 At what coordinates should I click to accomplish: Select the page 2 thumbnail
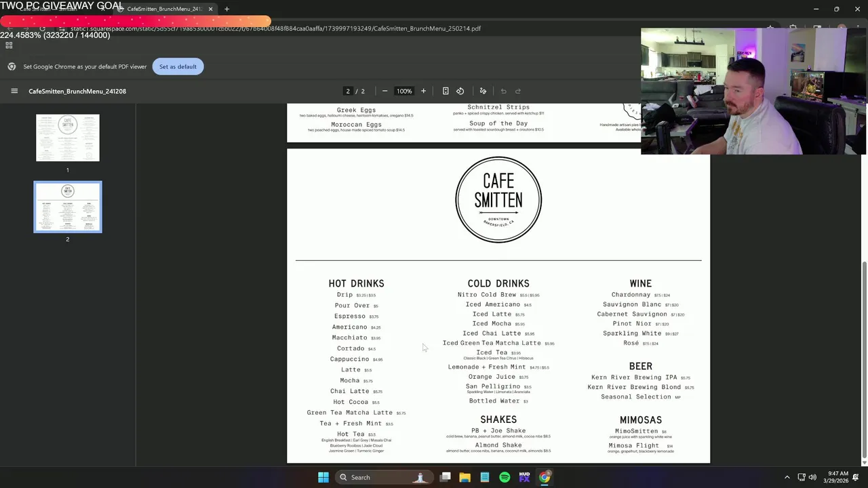(x=68, y=207)
